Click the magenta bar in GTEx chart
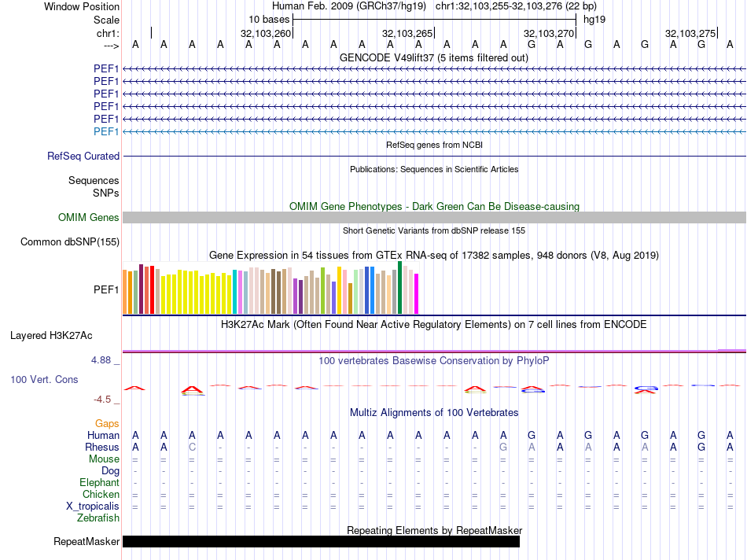The image size is (747, 560). pyautogui.click(x=417, y=293)
